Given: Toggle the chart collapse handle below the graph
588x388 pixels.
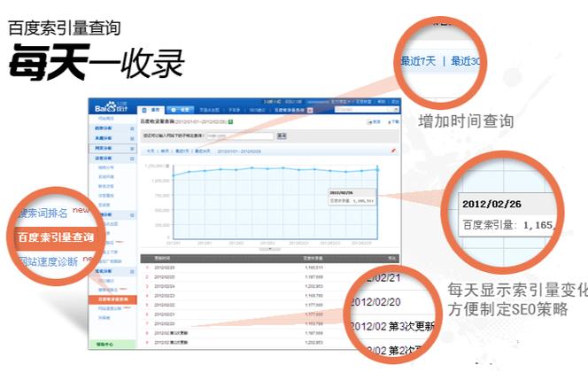Looking at the screenshot, I should [x=270, y=249].
